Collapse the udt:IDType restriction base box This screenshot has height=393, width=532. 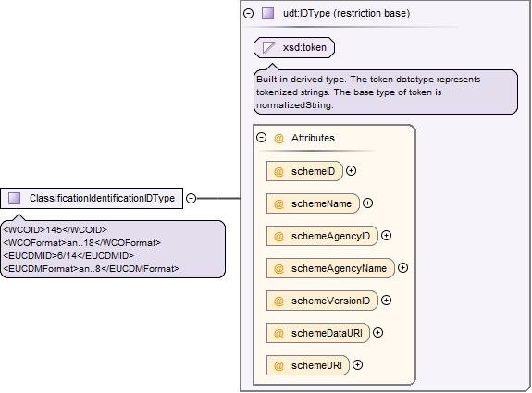(x=249, y=14)
